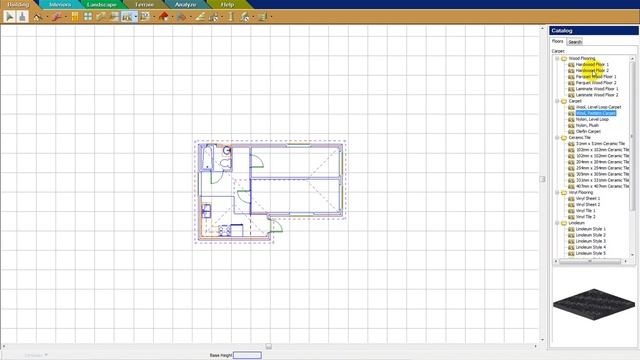Select Vinyl Tile 1
The width and height of the screenshot is (640, 360).
pos(585,211)
